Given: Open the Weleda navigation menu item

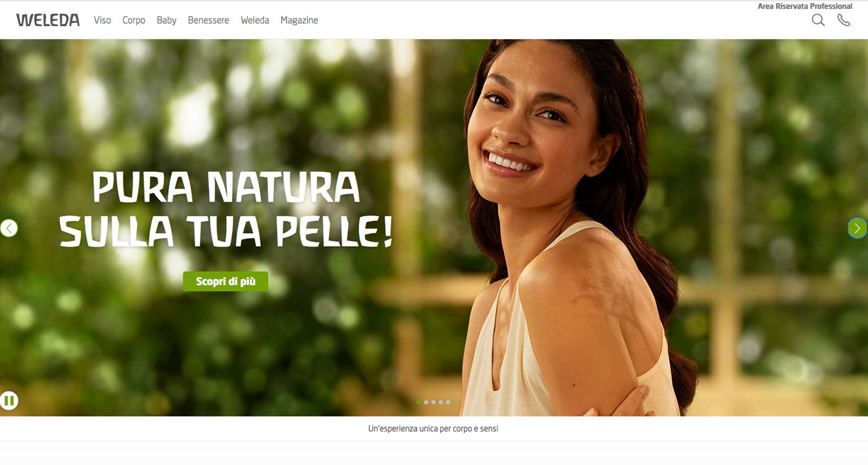Looking at the screenshot, I should pos(255,20).
